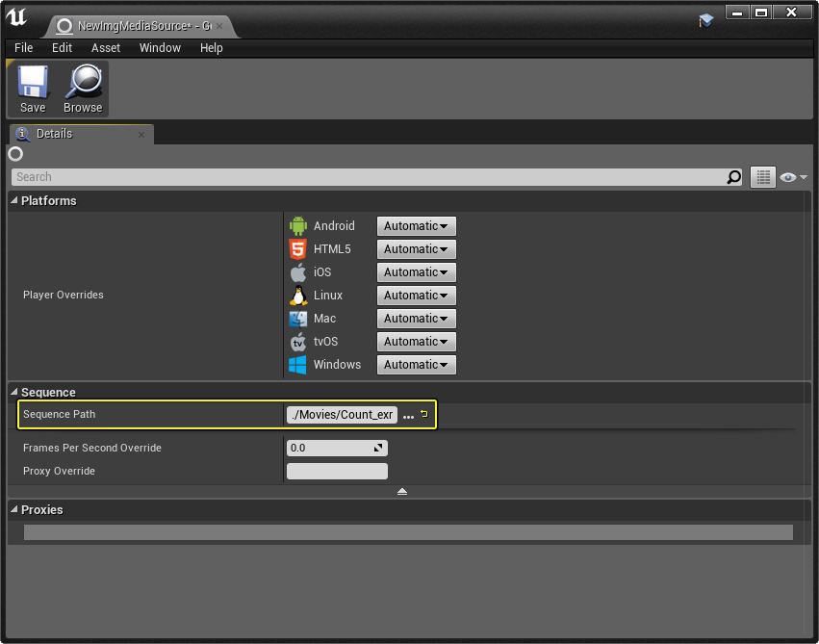819x644 pixels.
Task: Collapse the Platforms section
Action: point(14,200)
